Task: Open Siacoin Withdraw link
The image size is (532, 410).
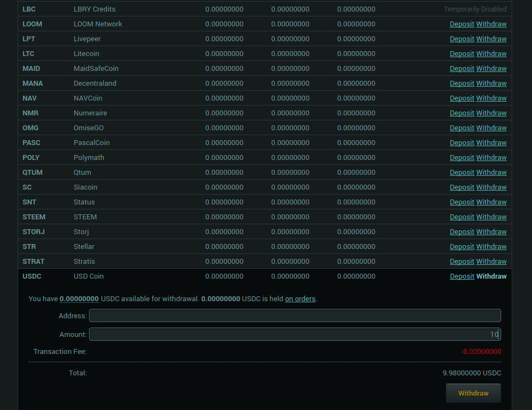Action: [491, 187]
